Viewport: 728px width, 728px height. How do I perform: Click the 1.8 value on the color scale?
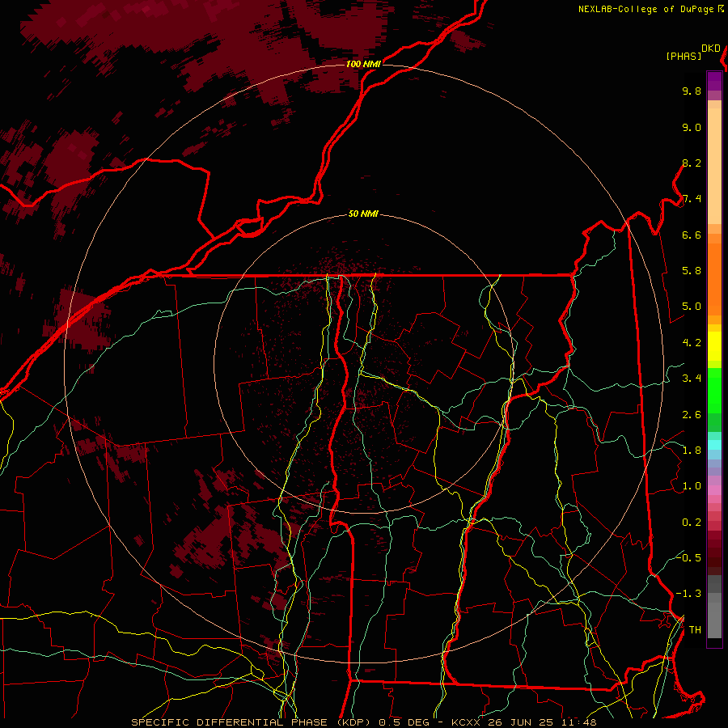(692, 451)
